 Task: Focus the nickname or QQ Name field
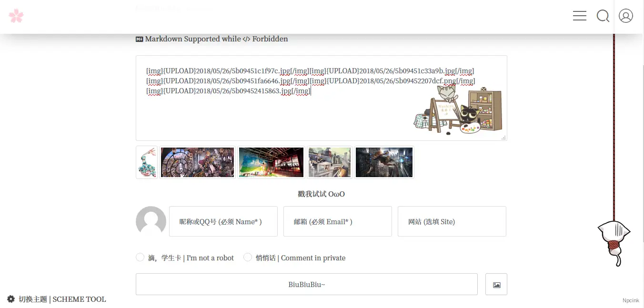point(223,221)
